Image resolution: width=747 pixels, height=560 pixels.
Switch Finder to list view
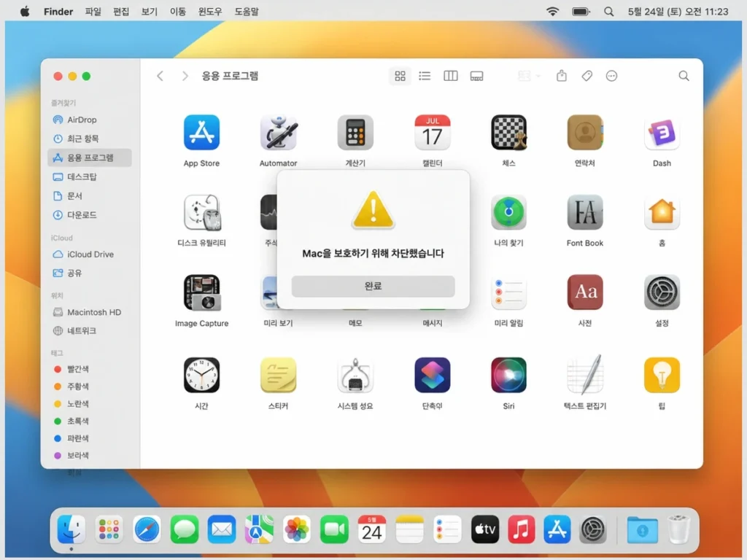pyautogui.click(x=425, y=76)
